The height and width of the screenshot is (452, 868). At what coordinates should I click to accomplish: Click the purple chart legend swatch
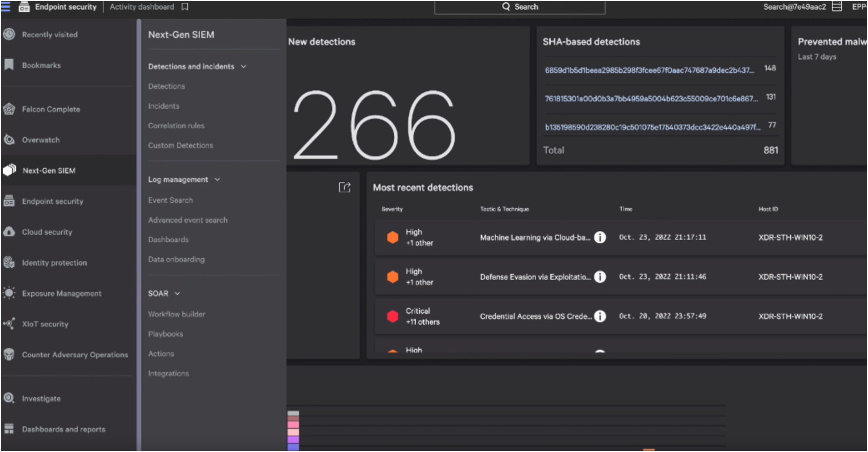click(x=293, y=439)
